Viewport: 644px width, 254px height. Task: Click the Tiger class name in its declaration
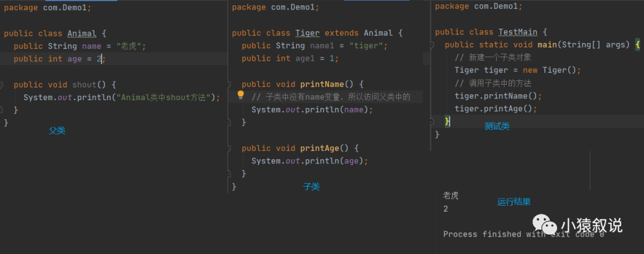pos(307,33)
